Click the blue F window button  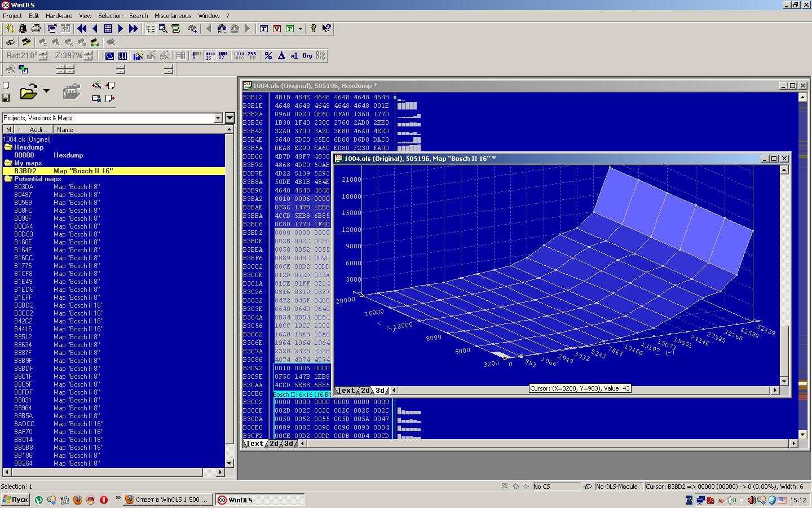tap(264, 28)
